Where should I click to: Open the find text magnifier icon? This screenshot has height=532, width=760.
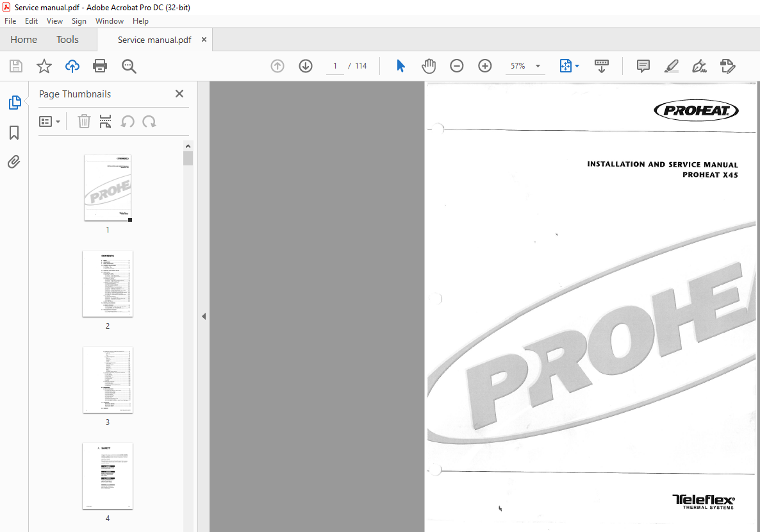[x=129, y=67]
